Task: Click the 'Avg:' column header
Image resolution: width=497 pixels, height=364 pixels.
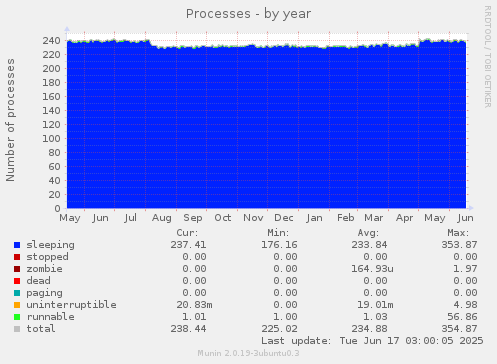Action: click(x=368, y=233)
